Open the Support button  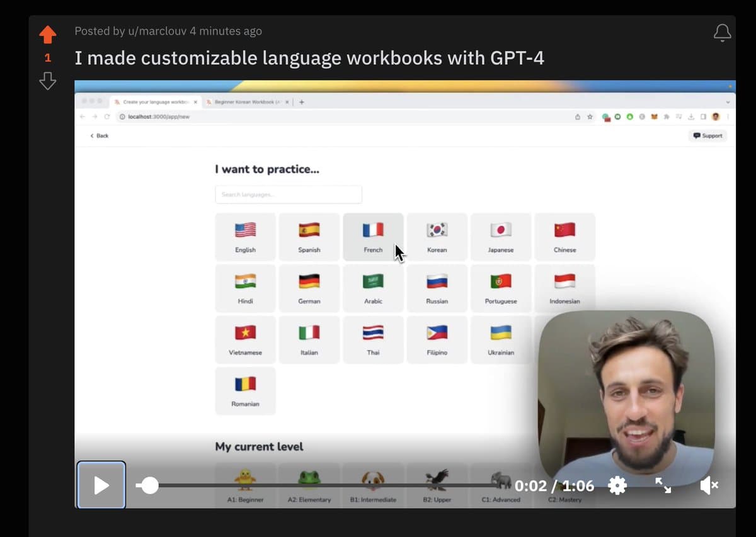[708, 135]
